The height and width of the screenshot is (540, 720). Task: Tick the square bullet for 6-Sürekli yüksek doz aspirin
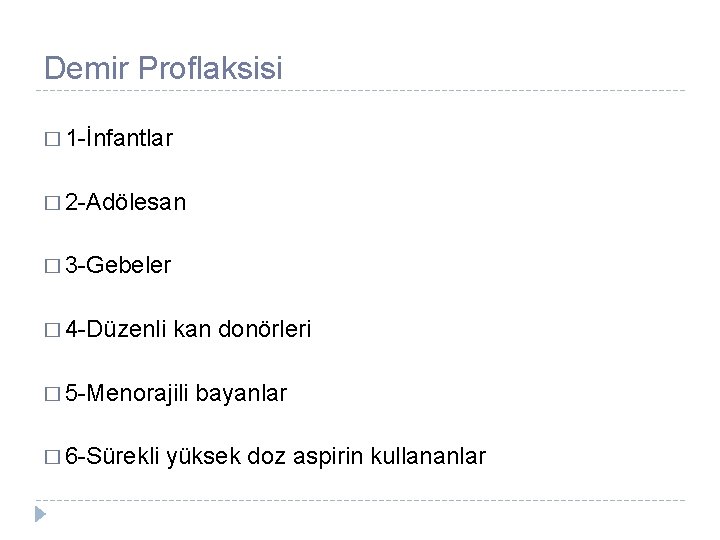pyautogui.click(x=52, y=457)
